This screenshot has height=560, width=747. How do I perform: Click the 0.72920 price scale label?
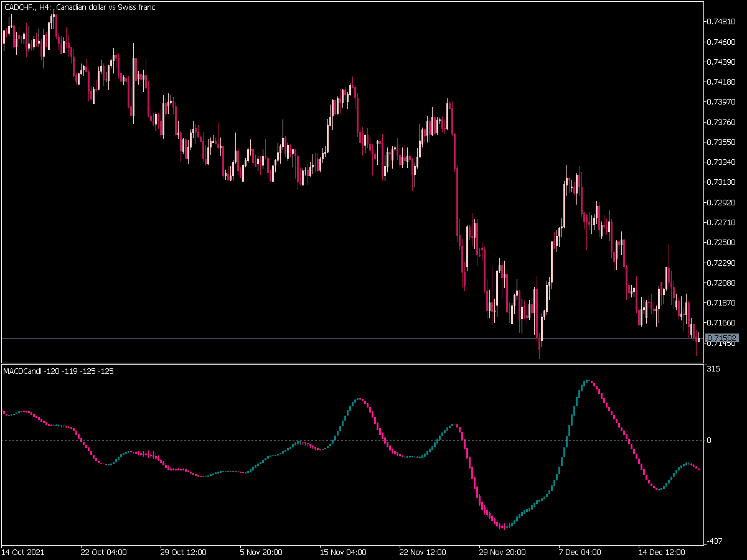pos(720,202)
